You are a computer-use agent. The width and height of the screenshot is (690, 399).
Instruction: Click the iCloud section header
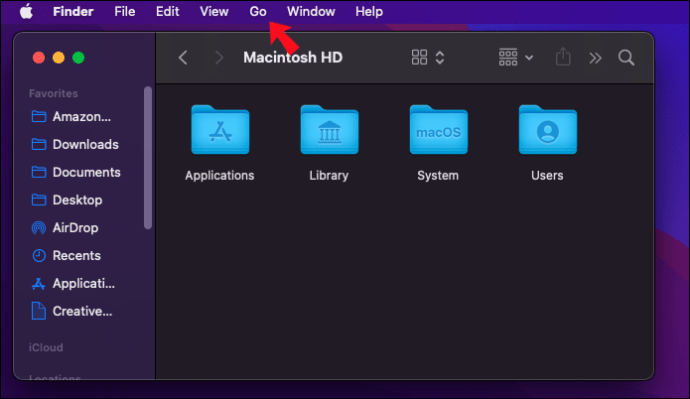(46, 348)
